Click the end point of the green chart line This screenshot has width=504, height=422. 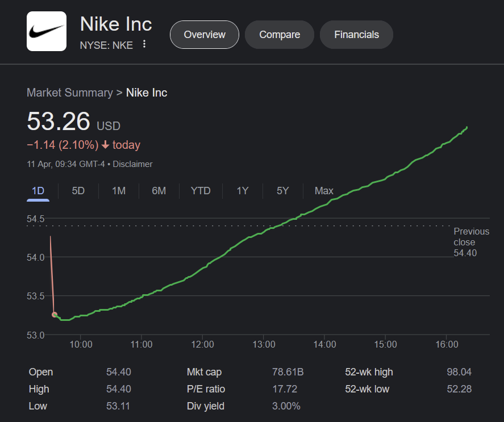coord(466,128)
